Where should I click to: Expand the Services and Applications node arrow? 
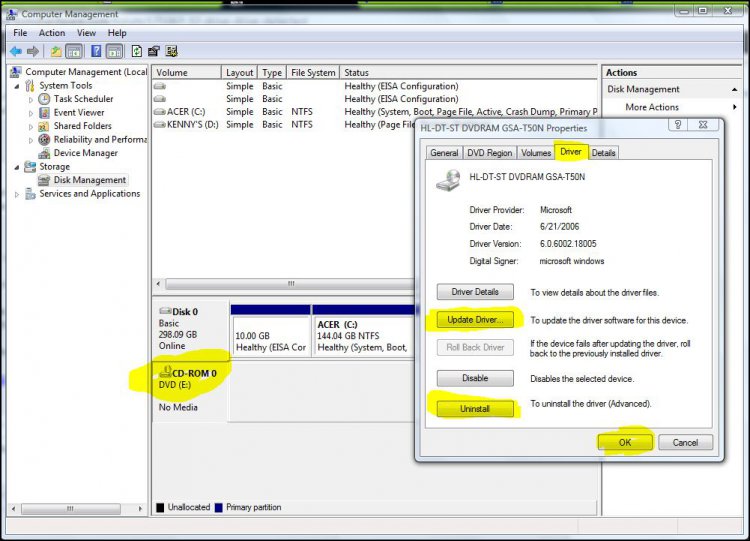(x=17, y=194)
